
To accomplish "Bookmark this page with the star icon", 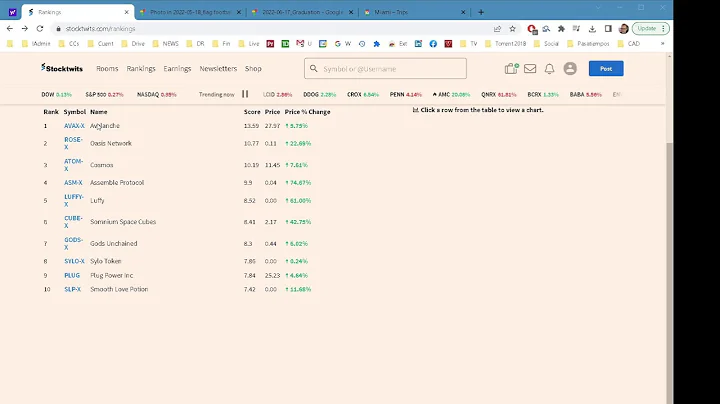I will [512, 29].
